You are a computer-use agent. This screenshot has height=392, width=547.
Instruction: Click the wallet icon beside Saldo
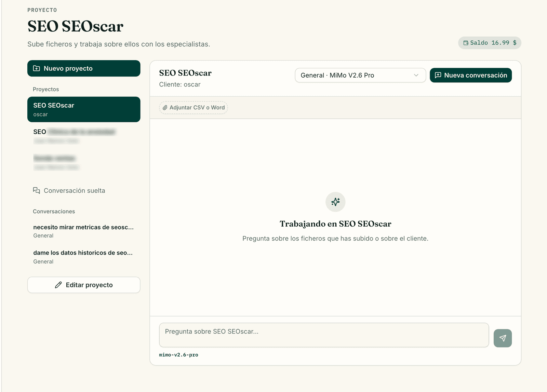(466, 43)
